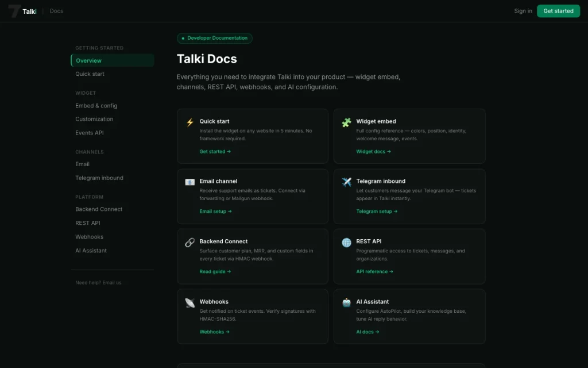
Task: Click the 'Telegram inbound' card title
Action: click(381, 181)
